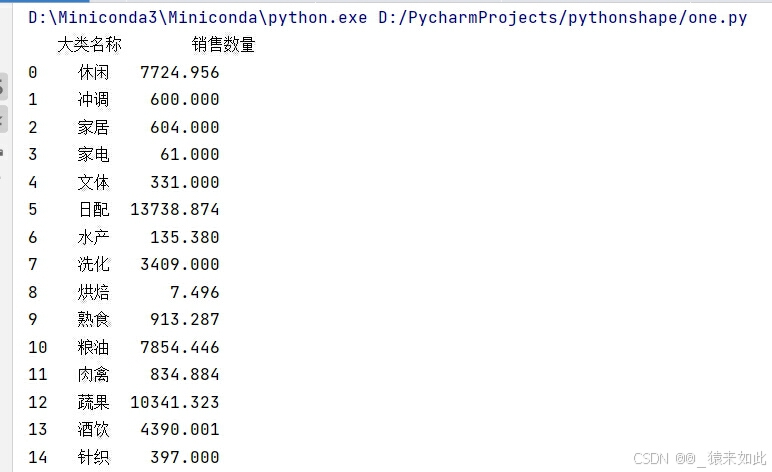
Task: Click the cropped highlighted toolbar button beside row 2
Action: coord(3,120)
